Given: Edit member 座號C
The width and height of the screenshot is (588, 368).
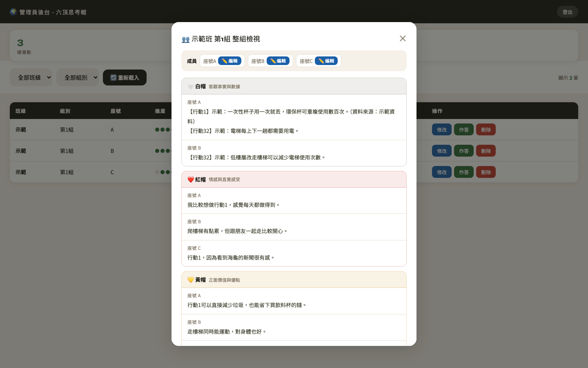Looking at the screenshot, I should 326,61.
